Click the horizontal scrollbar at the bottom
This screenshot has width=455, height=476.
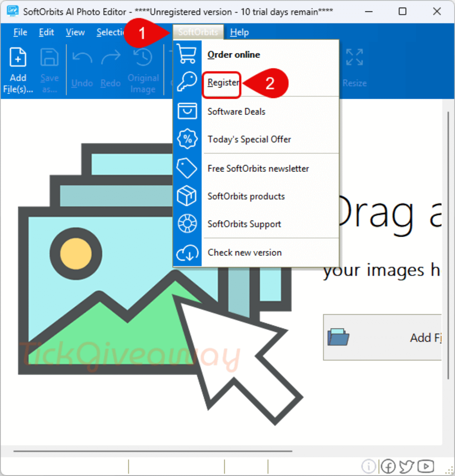[153, 451]
